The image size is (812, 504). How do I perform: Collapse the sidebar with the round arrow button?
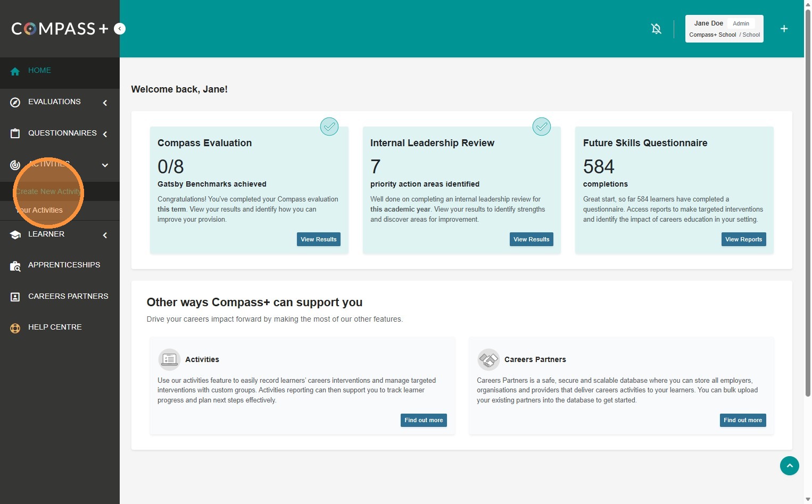(120, 29)
